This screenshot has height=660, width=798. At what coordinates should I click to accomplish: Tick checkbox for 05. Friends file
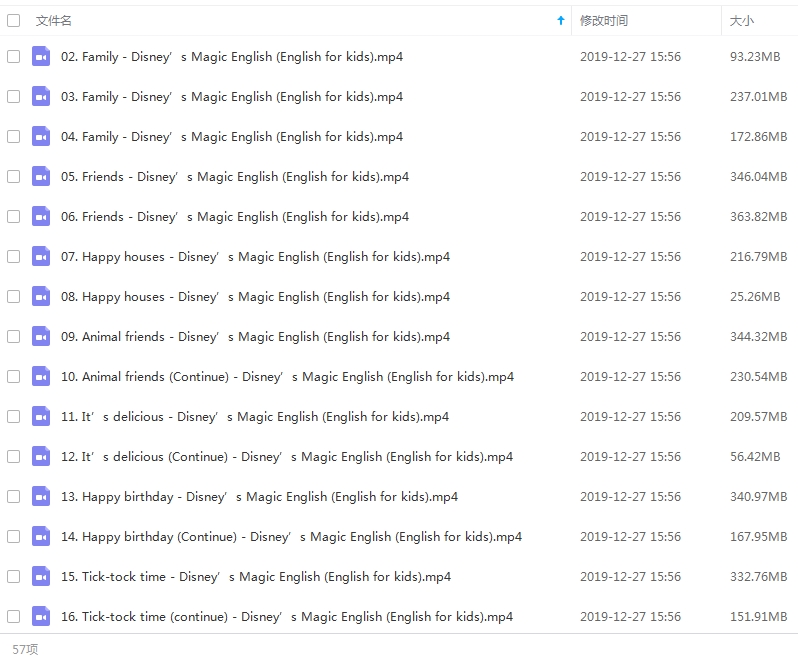14,177
